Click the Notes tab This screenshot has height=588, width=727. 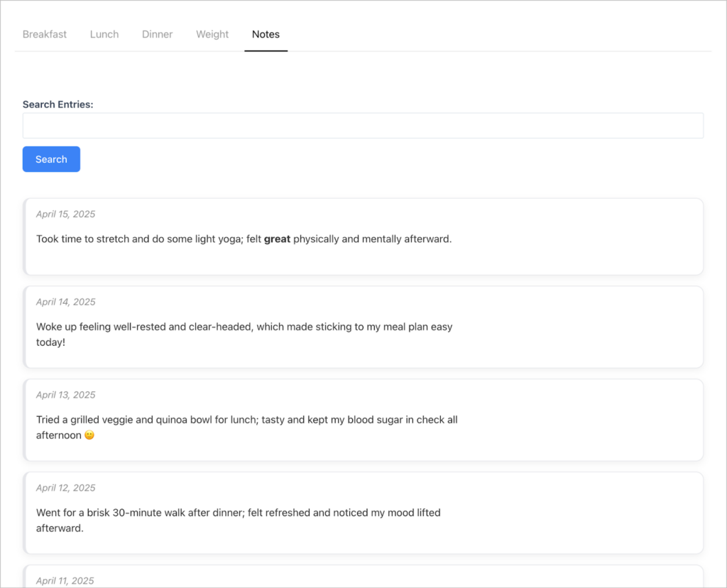[x=266, y=34]
